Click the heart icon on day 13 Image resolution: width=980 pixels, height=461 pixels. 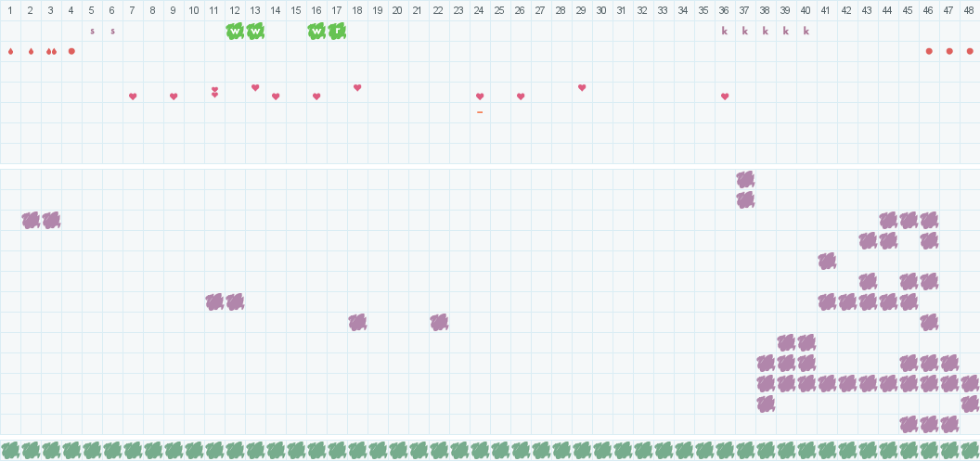click(x=255, y=87)
